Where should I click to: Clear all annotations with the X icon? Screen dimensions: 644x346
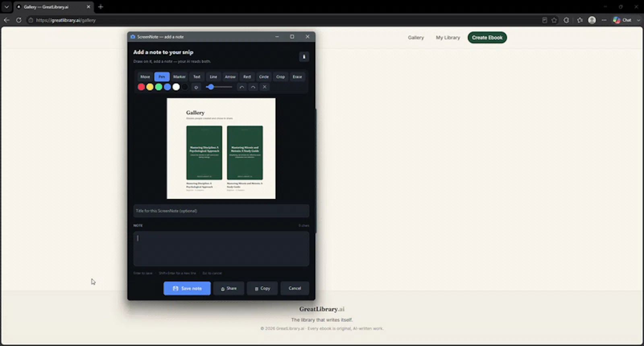(x=264, y=87)
